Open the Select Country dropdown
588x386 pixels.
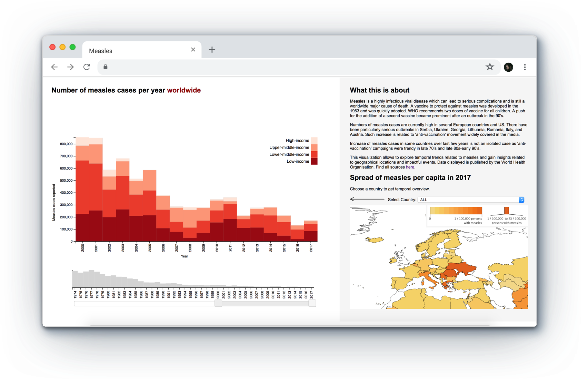click(471, 200)
